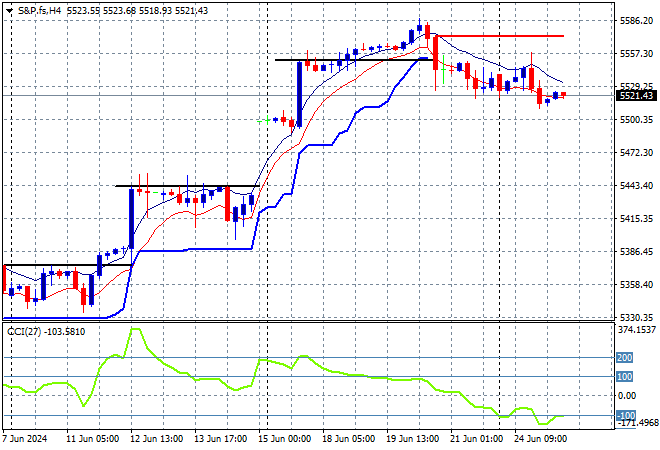Click the 5330.35 price axis label
Image resolution: width=660 pixels, height=450 pixels.
coord(636,317)
